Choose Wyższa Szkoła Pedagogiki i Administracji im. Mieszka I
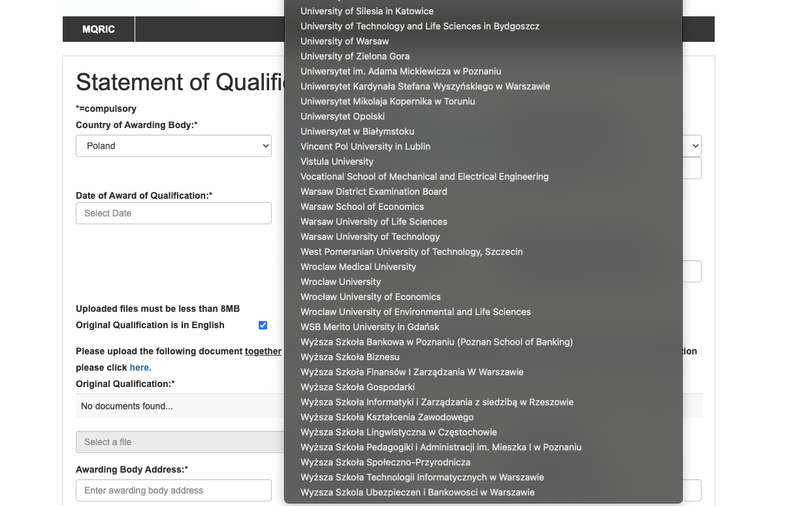 click(483, 447)
